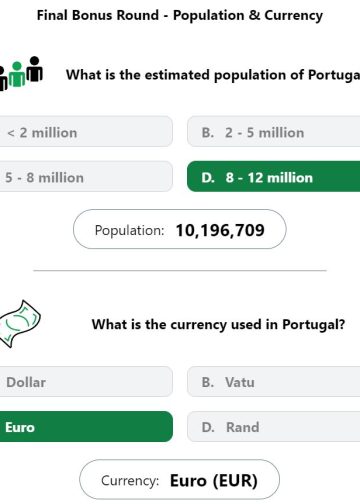
Task: Choose answer B. 2 - 5 million
Action: click(274, 132)
